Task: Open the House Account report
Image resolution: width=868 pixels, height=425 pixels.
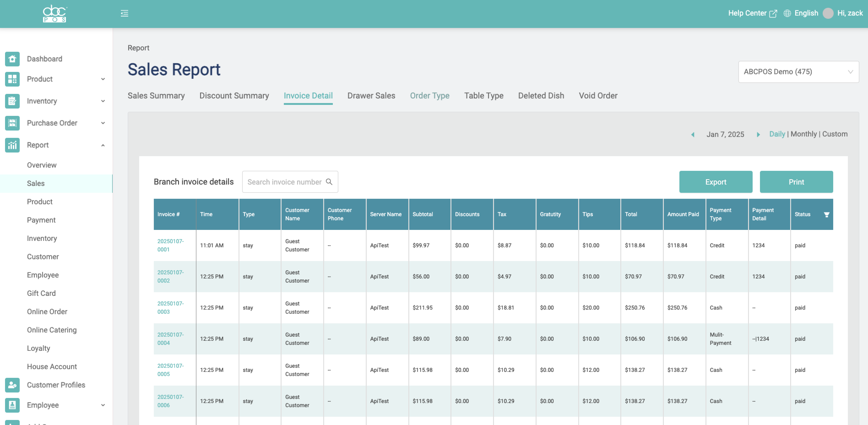Action: tap(52, 367)
